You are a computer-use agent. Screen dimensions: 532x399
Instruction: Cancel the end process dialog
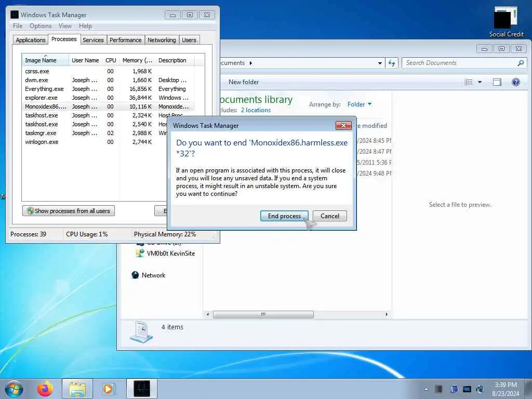tap(329, 216)
